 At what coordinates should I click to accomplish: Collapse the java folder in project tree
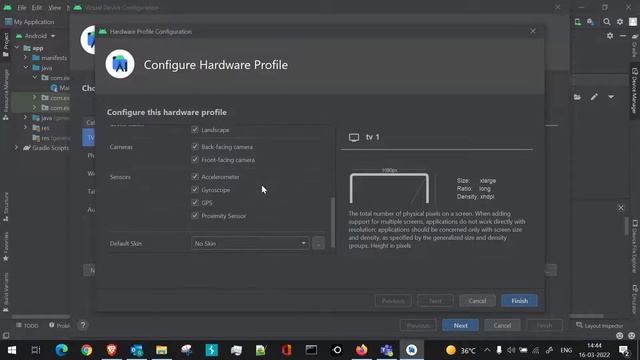pos(26,67)
